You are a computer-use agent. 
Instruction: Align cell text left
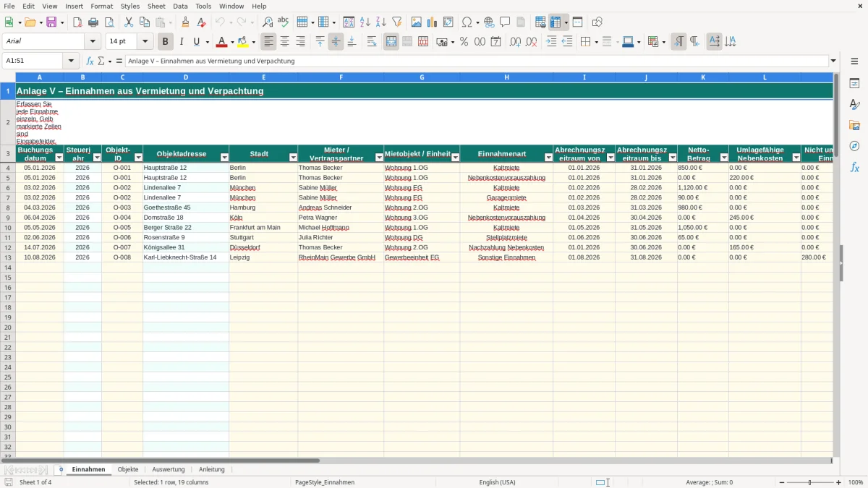(x=269, y=42)
